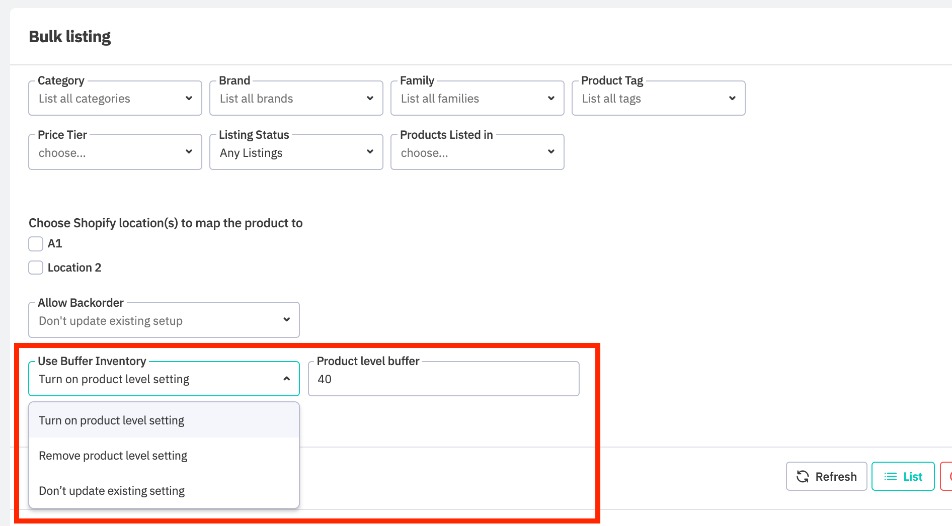The width and height of the screenshot is (952, 526).
Task: Open the Allow Backorder dropdown
Action: click(164, 321)
